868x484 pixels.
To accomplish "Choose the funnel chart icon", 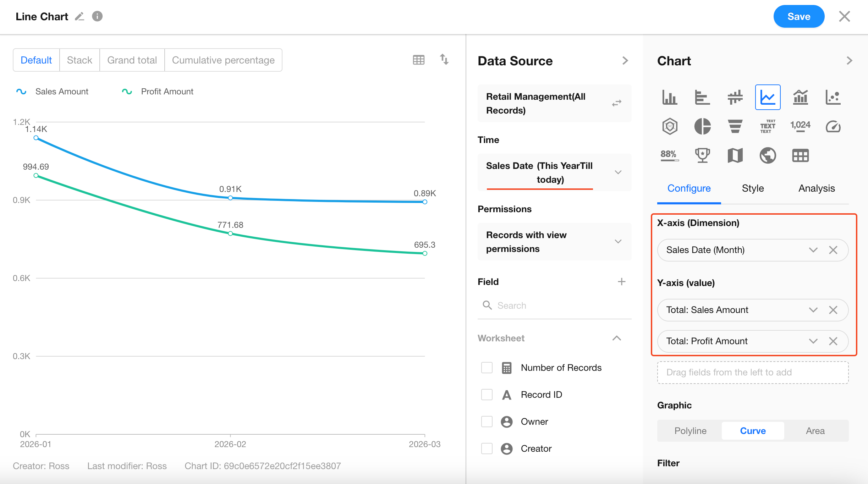I will pyautogui.click(x=735, y=126).
